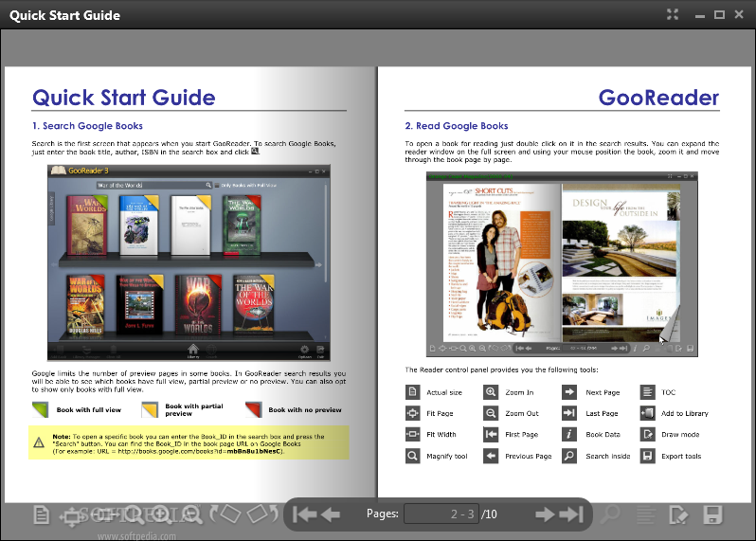Screen dimensions: 756x541
Task: Toggle full screen mode in title bar
Action: tap(673, 14)
